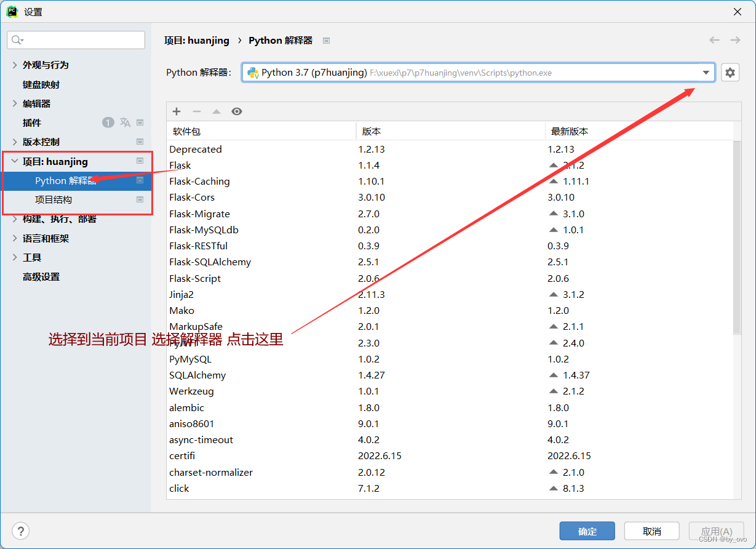Click the update count badge beside 插件
Image resolution: width=756 pixels, height=549 pixels.
coord(108,122)
